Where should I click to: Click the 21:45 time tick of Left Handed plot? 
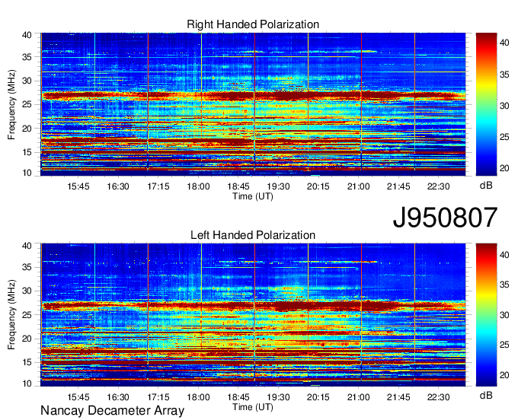[398, 397]
